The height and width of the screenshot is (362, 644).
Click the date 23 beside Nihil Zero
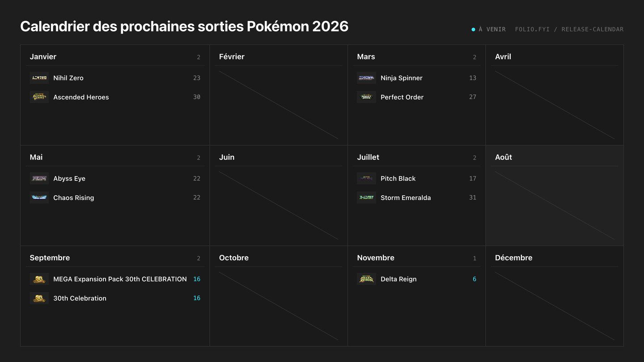point(197,78)
